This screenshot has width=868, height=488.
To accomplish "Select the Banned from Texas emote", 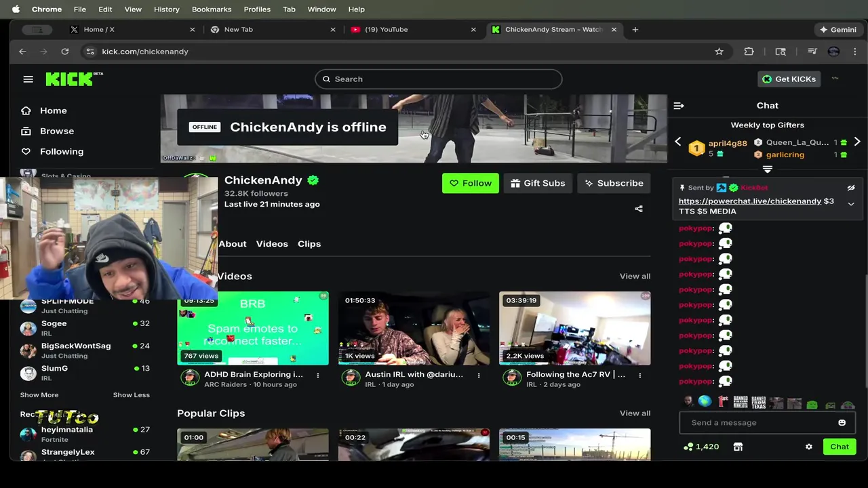I will 758,403.
